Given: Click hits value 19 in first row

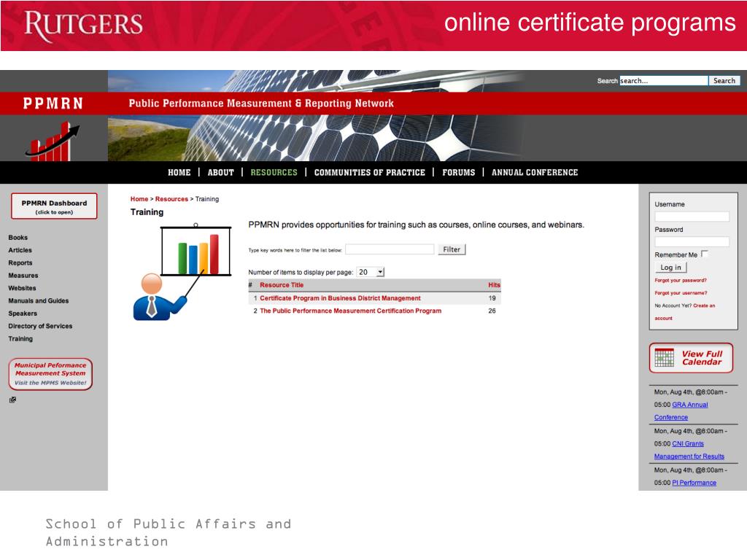Looking at the screenshot, I should tap(492, 298).
